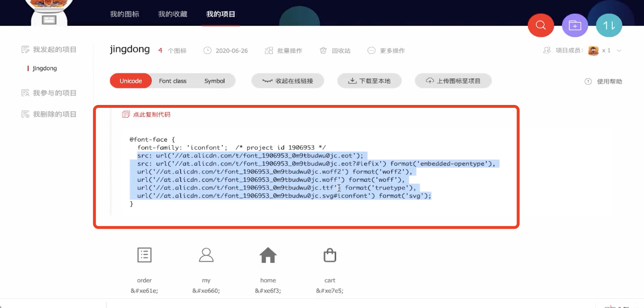Image resolution: width=644 pixels, height=308 pixels.
Task: Expand the project members chevron
Action: coord(619,51)
